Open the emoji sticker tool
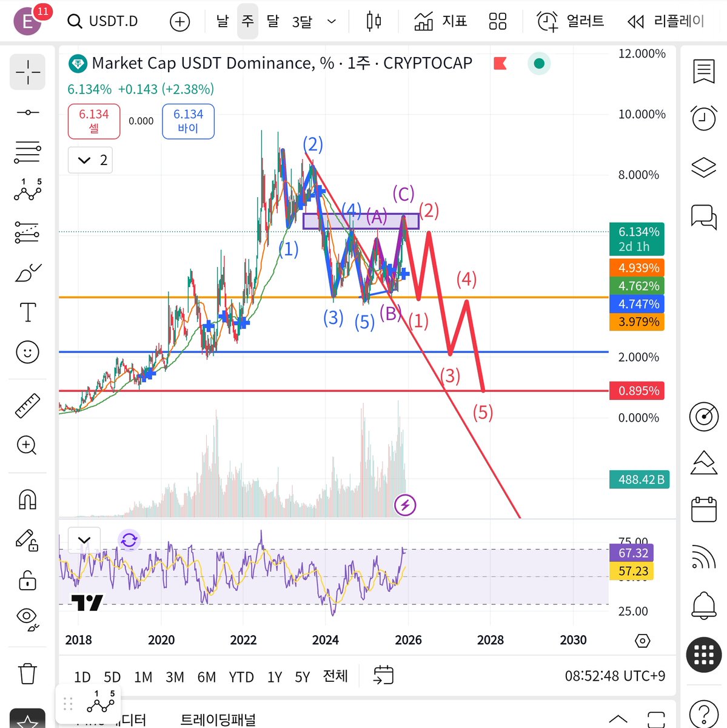Image resolution: width=727 pixels, height=728 pixels. pyautogui.click(x=28, y=352)
